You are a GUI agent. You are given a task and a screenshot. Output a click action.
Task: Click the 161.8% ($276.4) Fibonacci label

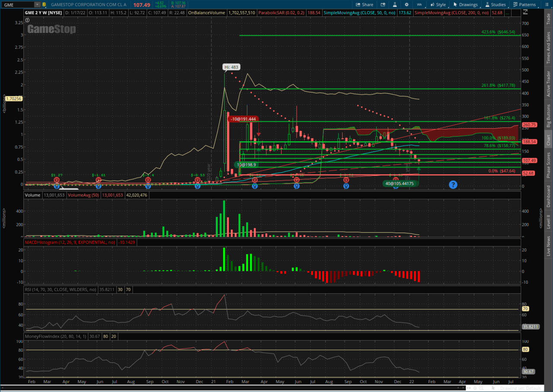point(499,118)
